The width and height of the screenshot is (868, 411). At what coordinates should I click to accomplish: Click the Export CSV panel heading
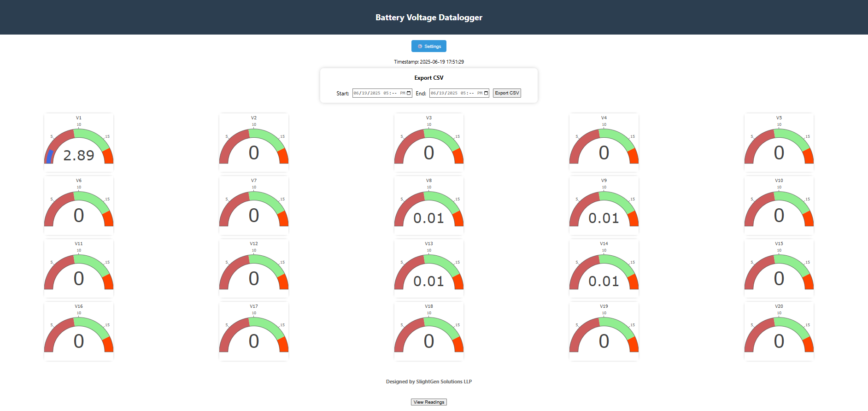pos(429,78)
